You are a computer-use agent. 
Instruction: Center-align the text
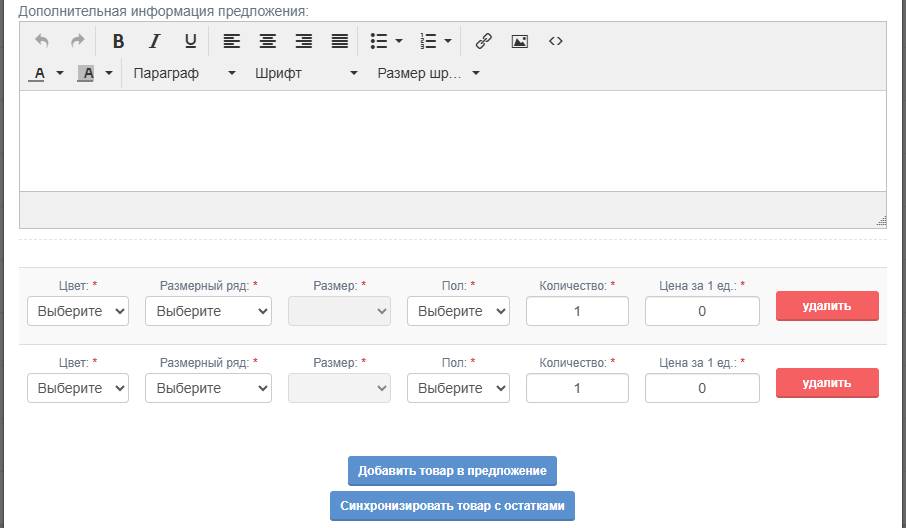click(x=268, y=41)
